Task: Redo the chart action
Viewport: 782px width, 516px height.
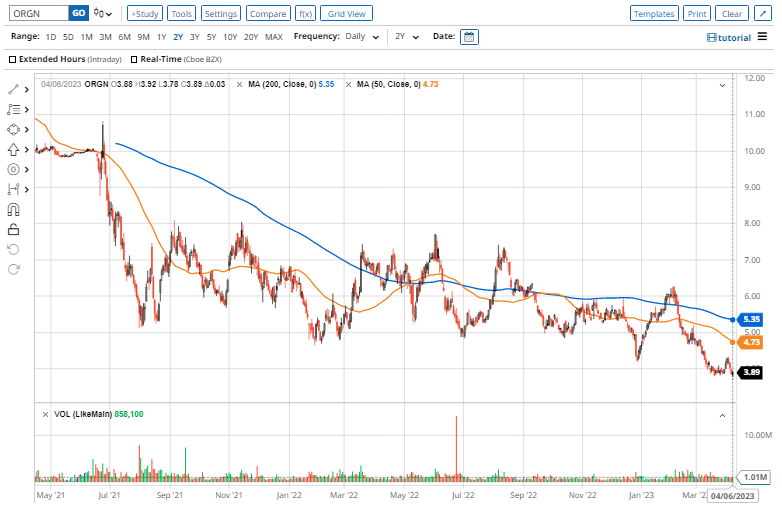Action: 13,270
